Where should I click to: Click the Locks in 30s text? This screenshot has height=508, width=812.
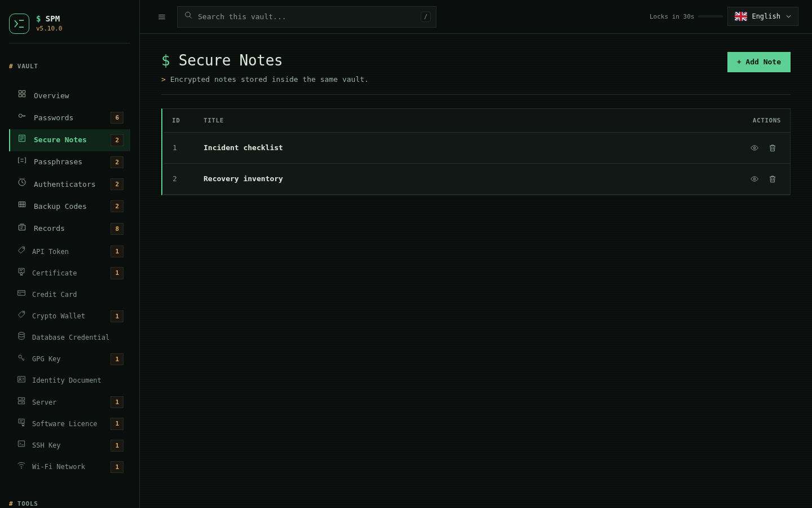(x=672, y=17)
